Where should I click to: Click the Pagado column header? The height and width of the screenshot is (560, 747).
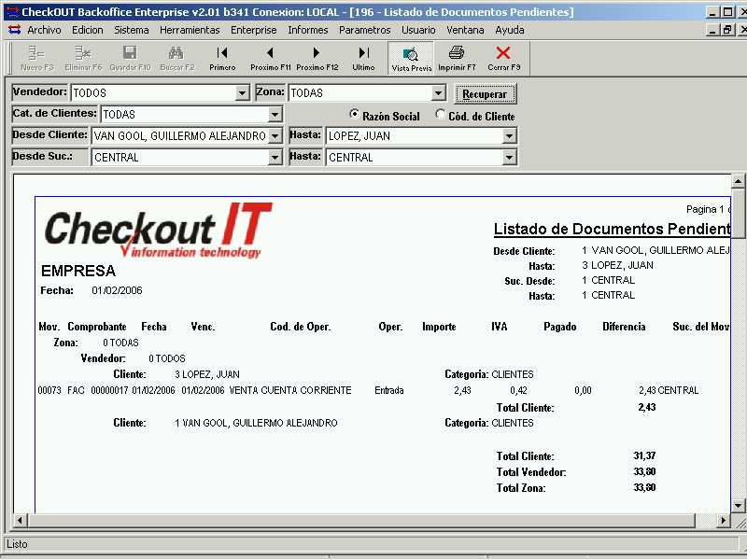click(x=559, y=327)
